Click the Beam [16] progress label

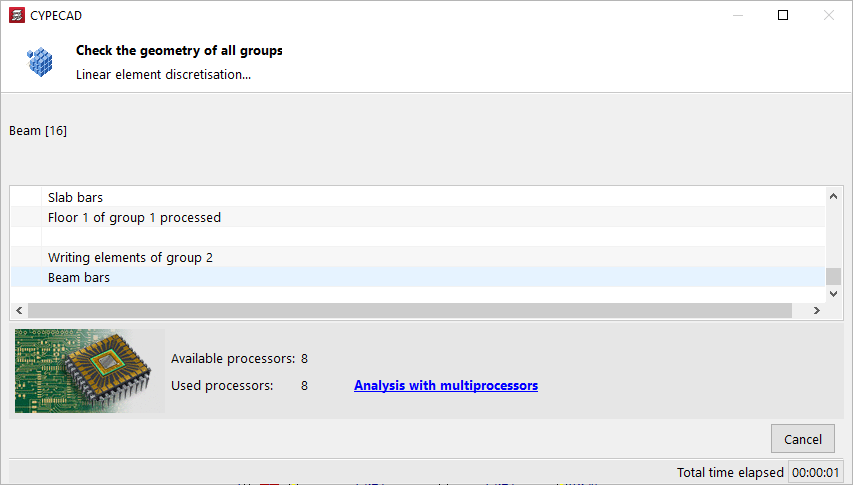pos(38,130)
